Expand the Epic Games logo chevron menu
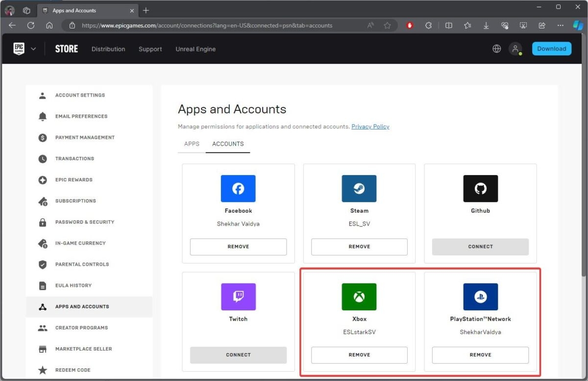588x381 pixels. pyautogui.click(x=33, y=49)
